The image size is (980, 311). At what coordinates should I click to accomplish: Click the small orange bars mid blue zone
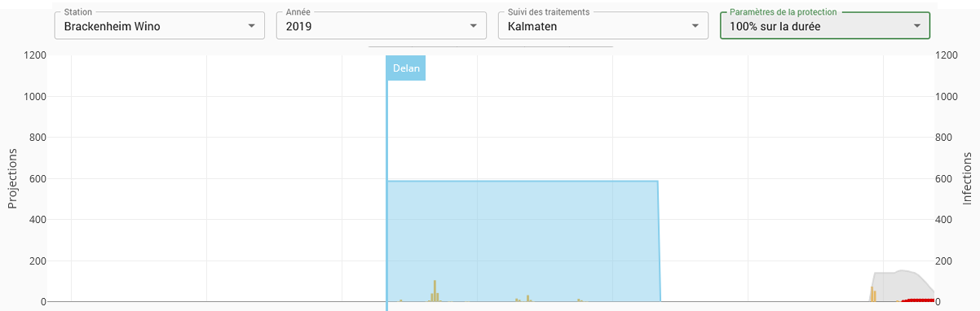coord(523,298)
